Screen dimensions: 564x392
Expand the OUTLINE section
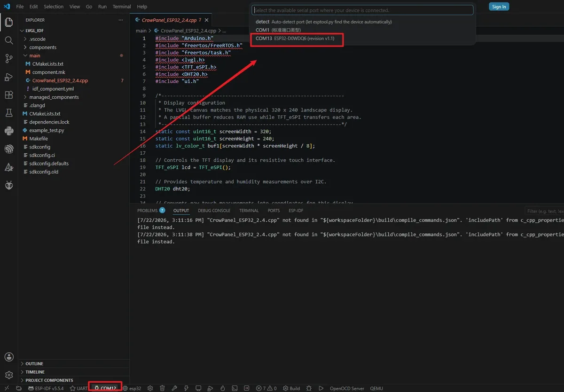point(74,364)
